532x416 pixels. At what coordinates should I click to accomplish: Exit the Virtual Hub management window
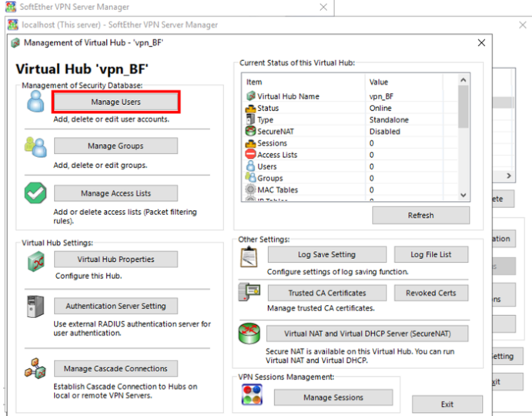click(447, 404)
